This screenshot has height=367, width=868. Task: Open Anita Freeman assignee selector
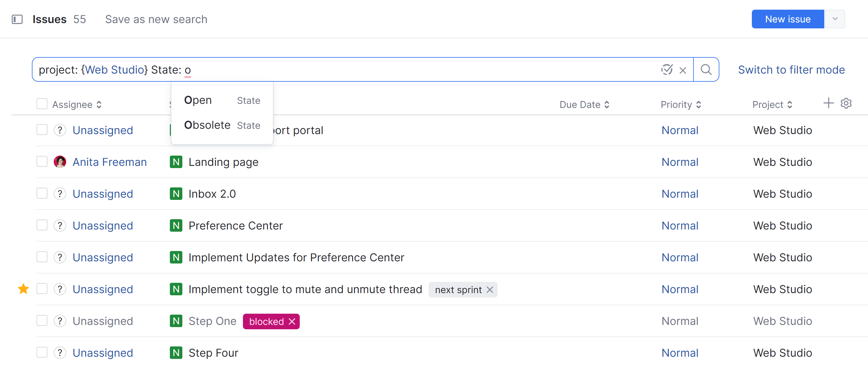(110, 162)
